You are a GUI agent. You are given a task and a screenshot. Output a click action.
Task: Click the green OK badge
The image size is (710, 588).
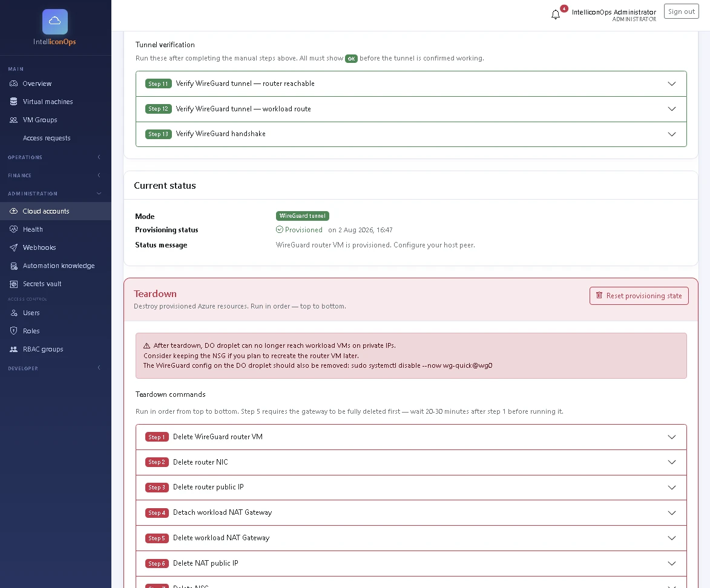(352, 59)
